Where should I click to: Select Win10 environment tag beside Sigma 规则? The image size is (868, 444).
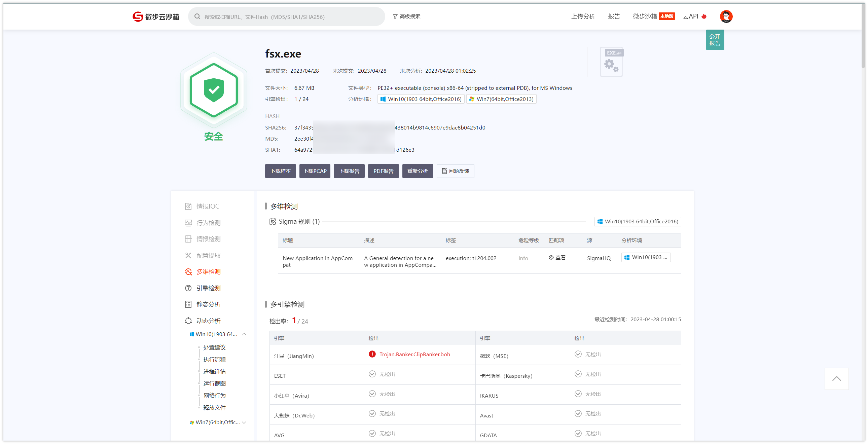[638, 221]
